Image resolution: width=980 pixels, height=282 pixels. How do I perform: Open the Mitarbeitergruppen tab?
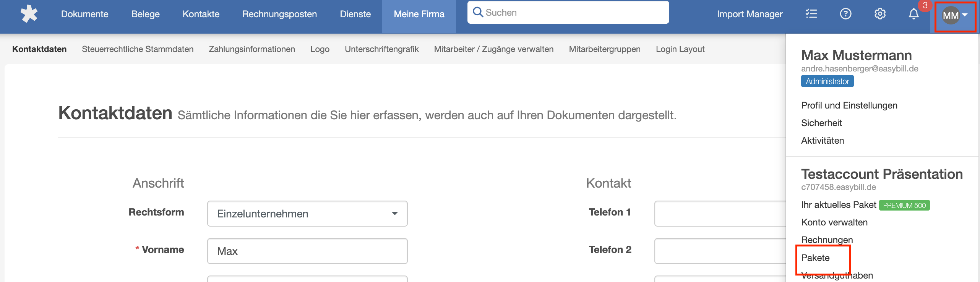point(605,49)
